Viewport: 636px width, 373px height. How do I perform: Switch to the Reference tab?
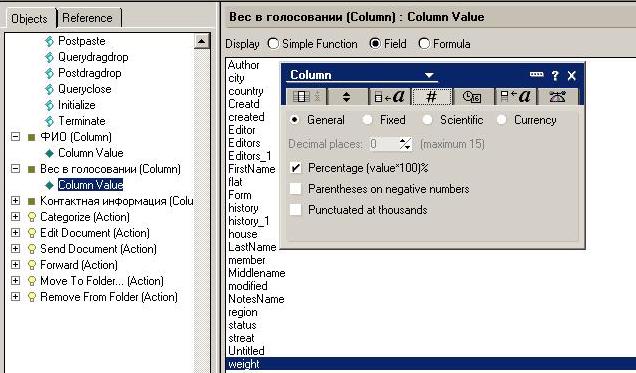pos(88,18)
